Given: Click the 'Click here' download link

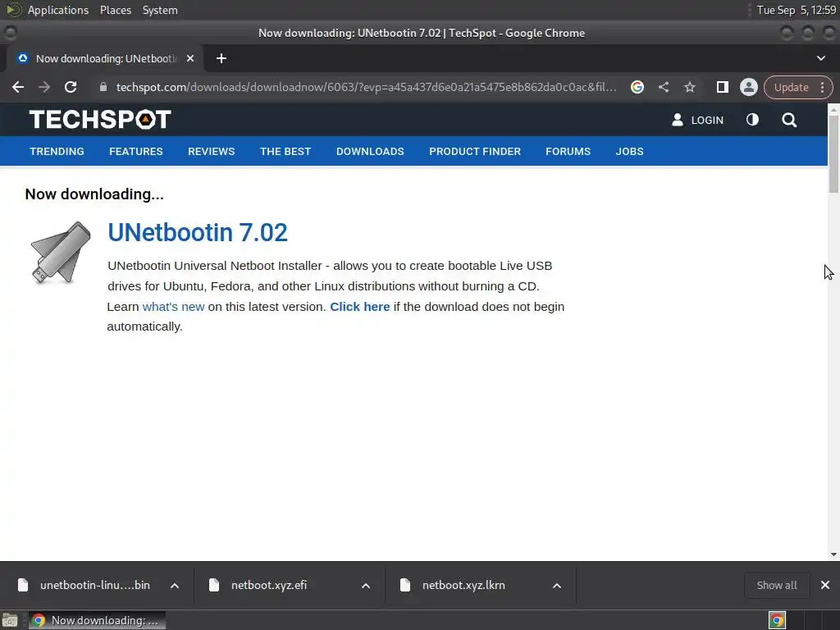Looking at the screenshot, I should (x=360, y=307).
